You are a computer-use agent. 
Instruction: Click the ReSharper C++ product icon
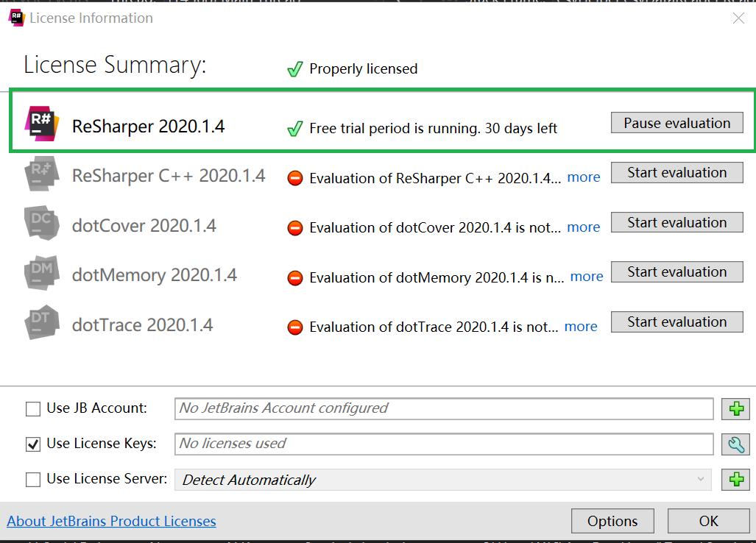coord(41,174)
